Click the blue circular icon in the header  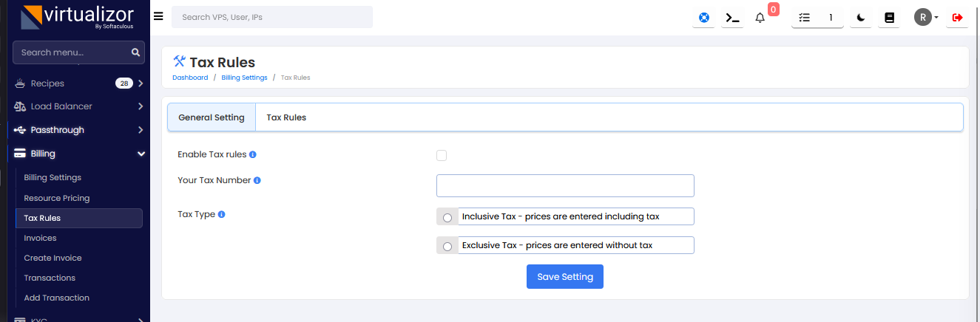704,17
